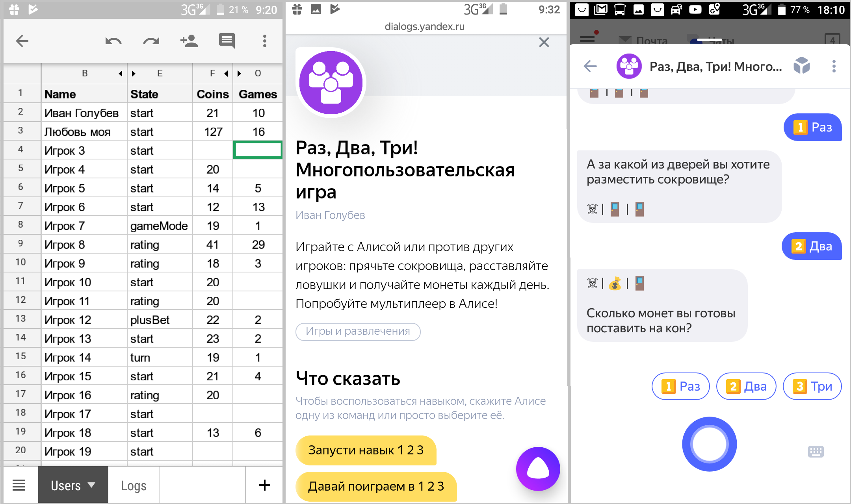Choose the 'Два' suggestion chip
The image size is (851, 504).
click(x=746, y=386)
